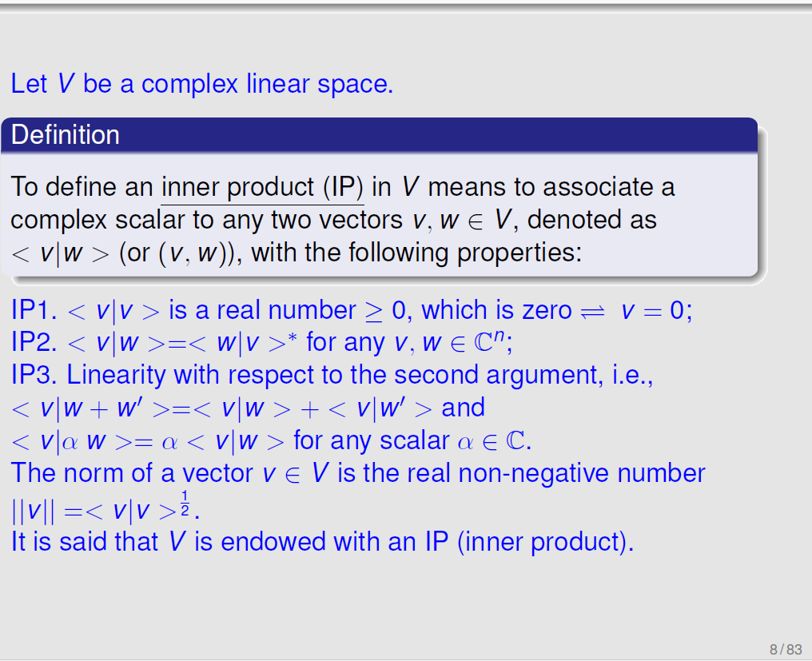Screen dimensions: 812x661
Task: Click the IP2. property label
Action: click(x=34, y=342)
